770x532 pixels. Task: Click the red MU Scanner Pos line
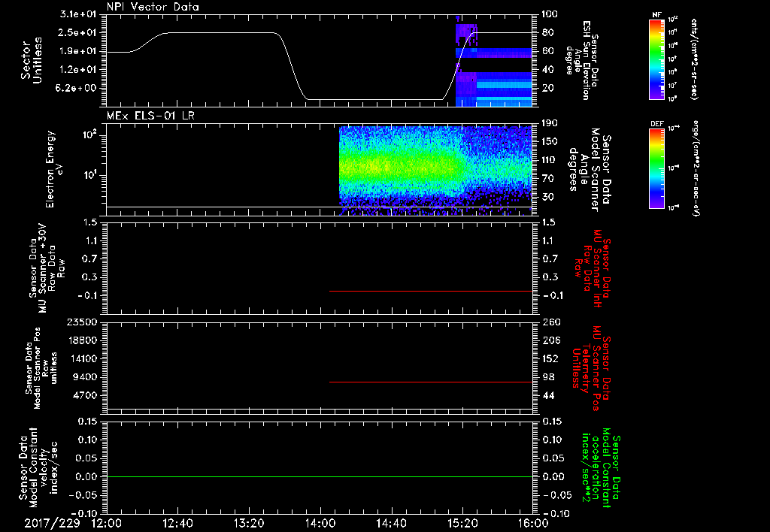431,382
